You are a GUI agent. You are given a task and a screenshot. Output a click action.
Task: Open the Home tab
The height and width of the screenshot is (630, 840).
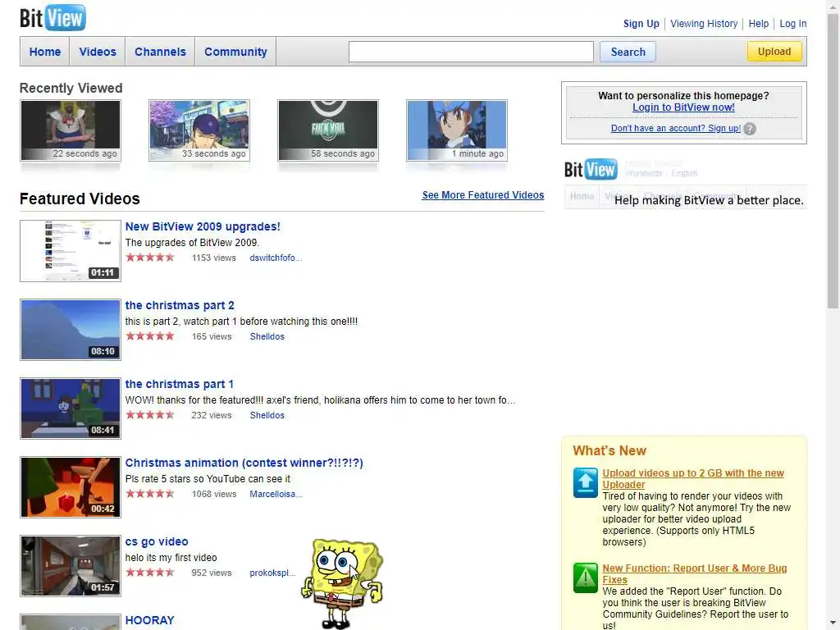(x=45, y=52)
